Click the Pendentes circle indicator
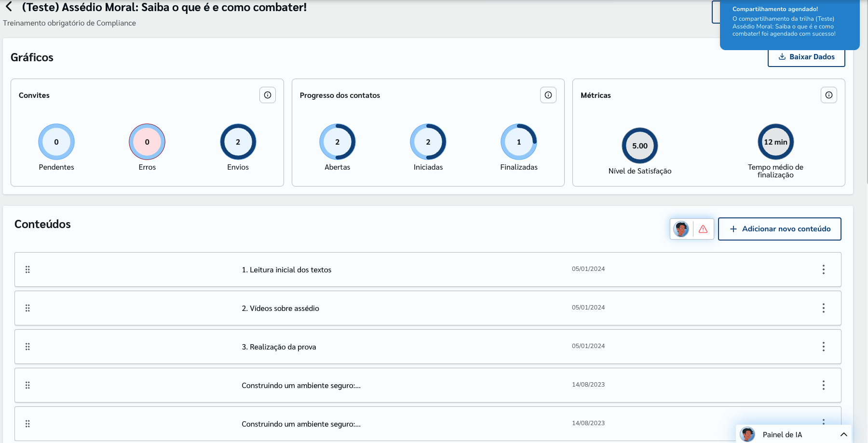The image size is (868, 443). (x=56, y=142)
